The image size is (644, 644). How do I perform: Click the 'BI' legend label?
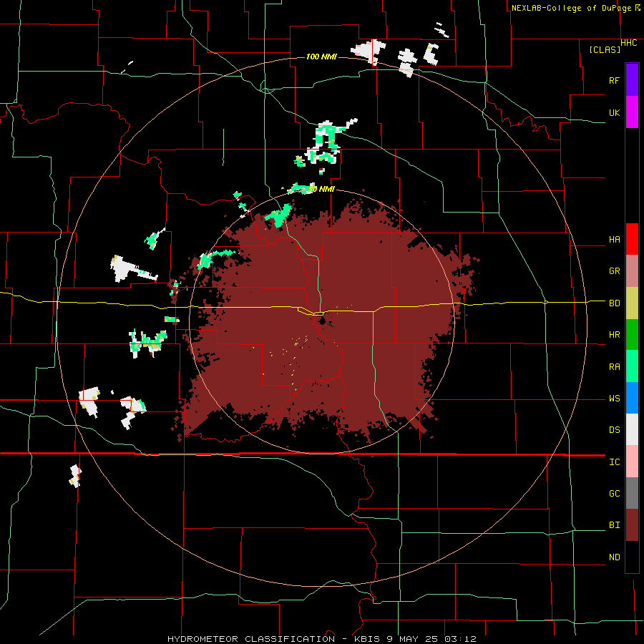click(614, 525)
